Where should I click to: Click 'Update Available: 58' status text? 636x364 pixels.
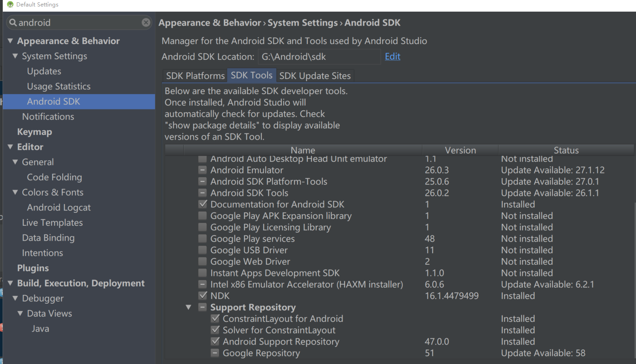coord(543,353)
